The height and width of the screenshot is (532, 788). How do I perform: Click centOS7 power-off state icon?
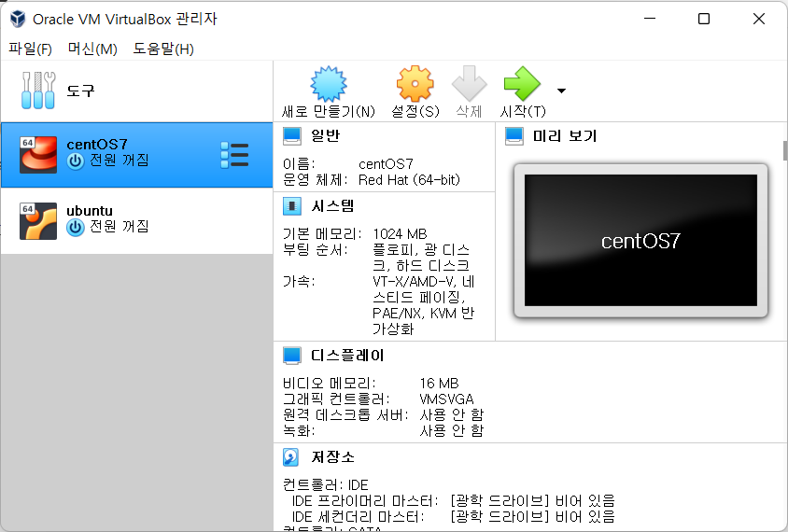76,161
